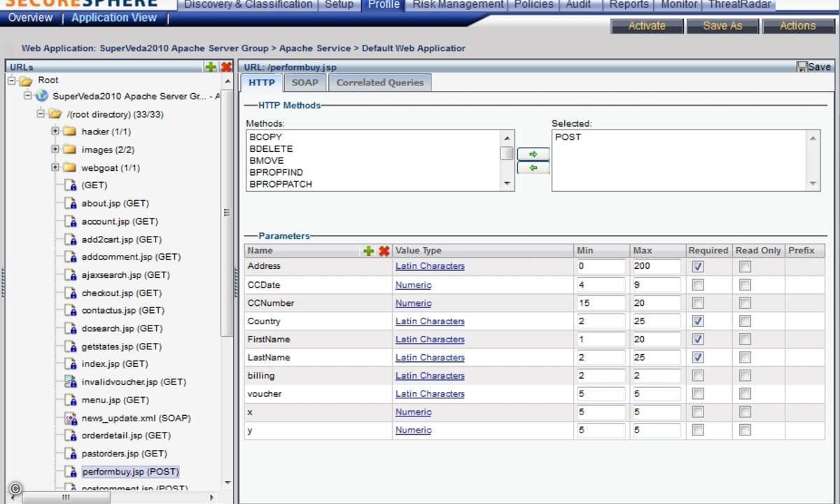Click account.jsp locked page icon
Image resolution: width=840 pixels, height=504 pixels.
click(x=71, y=221)
